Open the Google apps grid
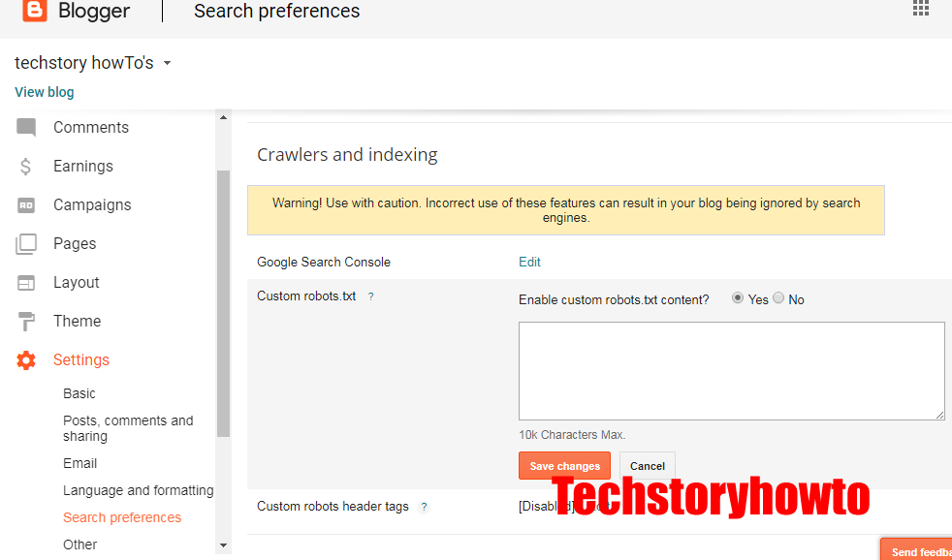Viewport: 952px width, 560px height. click(x=921, y=8)
